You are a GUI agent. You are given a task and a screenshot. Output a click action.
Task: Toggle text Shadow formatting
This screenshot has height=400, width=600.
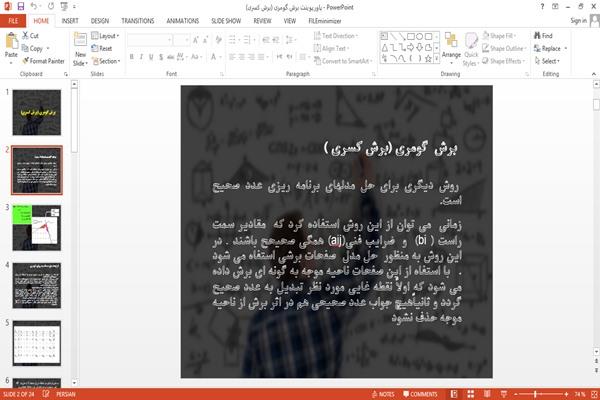coord(161,57)
